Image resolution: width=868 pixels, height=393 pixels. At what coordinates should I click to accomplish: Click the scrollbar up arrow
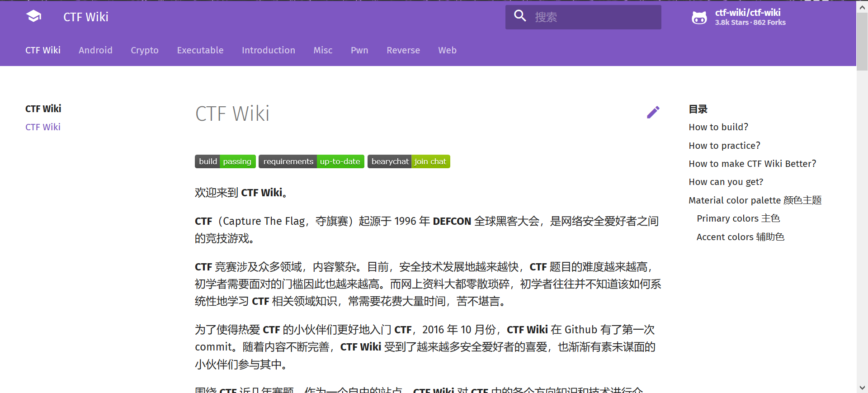pos(862,6)
